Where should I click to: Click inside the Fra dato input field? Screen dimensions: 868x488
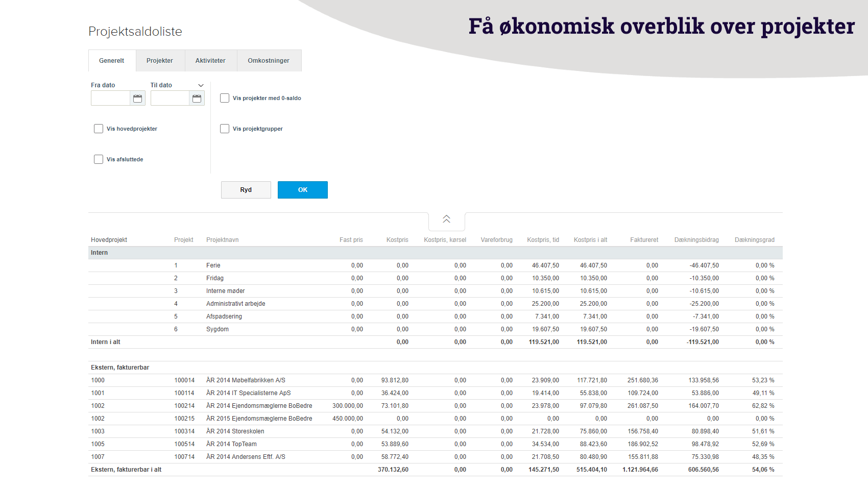tap(110, 99)
